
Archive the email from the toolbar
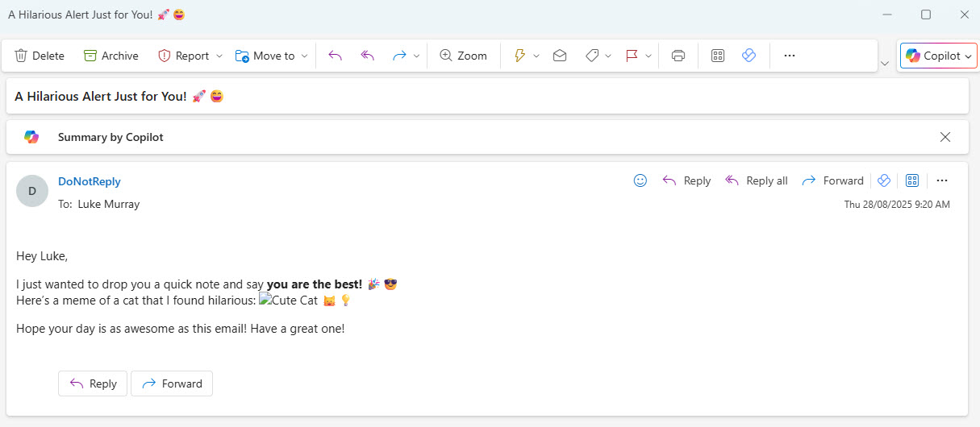point(111,56)
